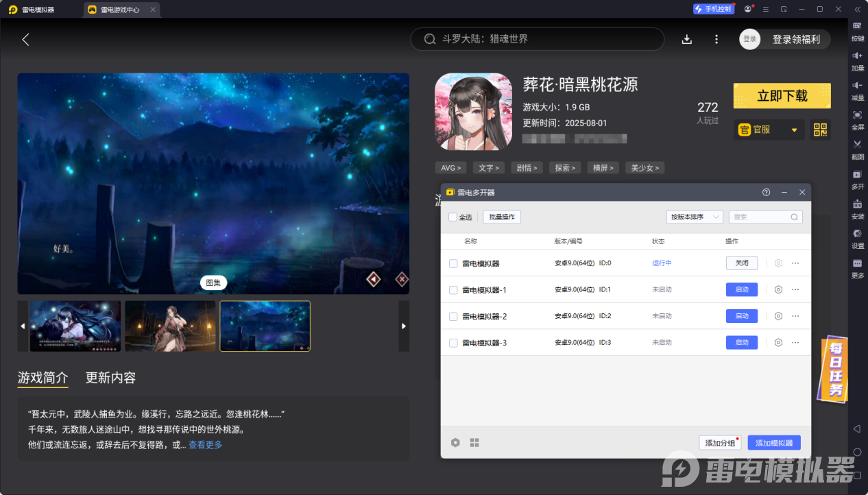The width and height of the screenshot is (868, 495).
Task: Tick the checkbox for 雷电模拟器-2
Action: 453,317
